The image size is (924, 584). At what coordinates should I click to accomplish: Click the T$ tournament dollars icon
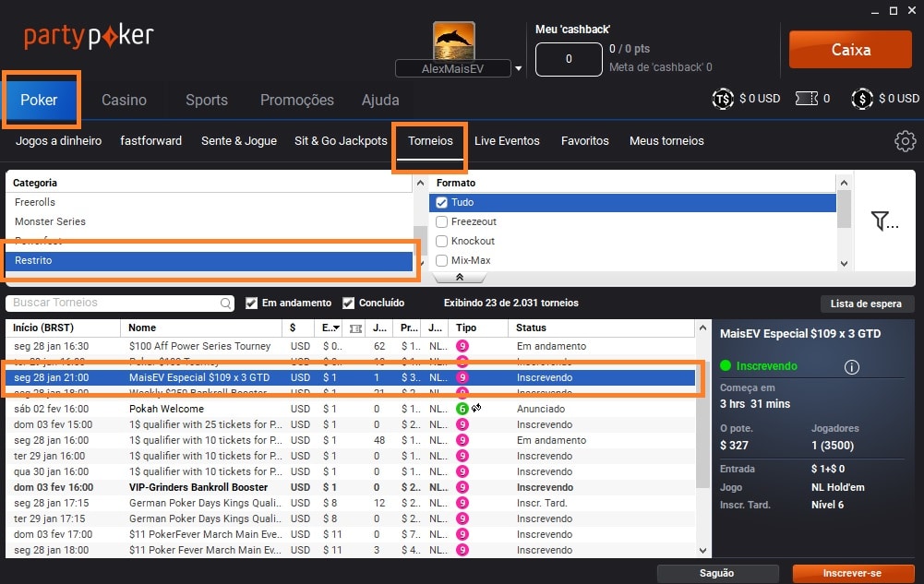pyautogui.click(x=723, y=99)
